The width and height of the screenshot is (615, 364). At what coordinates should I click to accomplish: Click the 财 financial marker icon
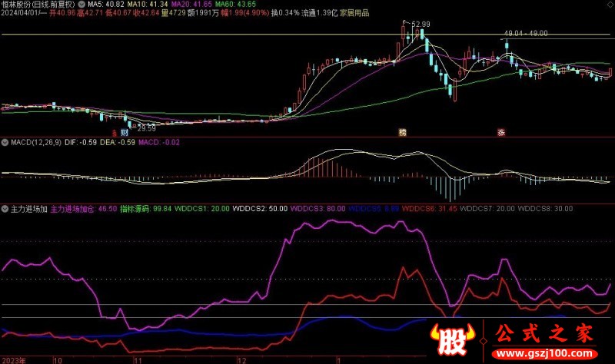click(x=125, y=132)
